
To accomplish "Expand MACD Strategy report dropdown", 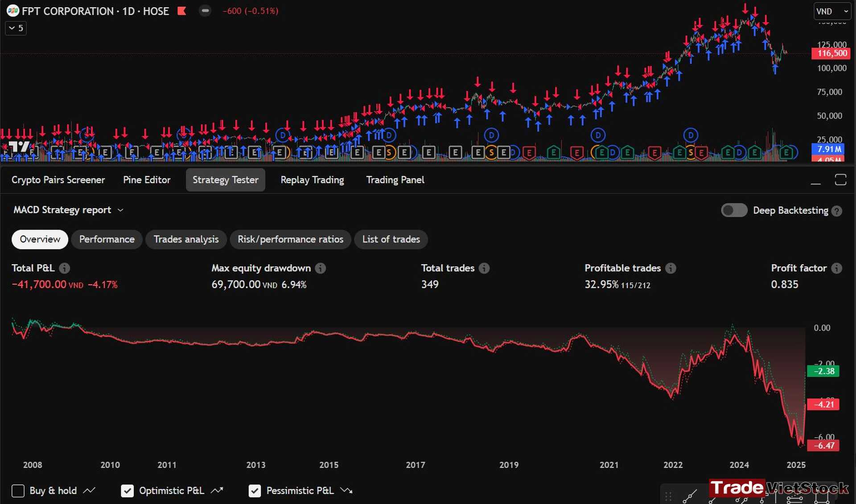I will click(68, 210).
